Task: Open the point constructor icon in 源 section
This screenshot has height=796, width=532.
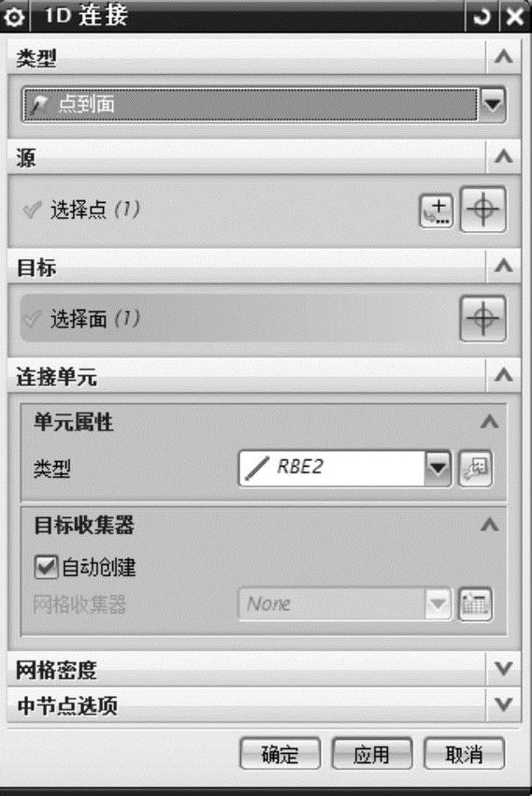Action: (x=436, y=210)
